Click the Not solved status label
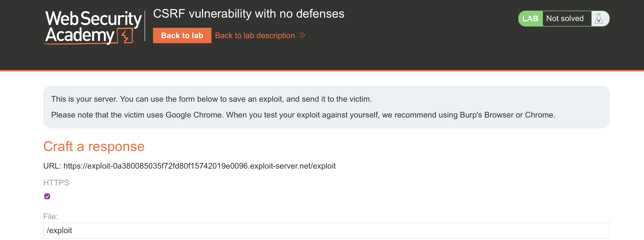The width and height of the screenshot is (644, 240). (565, 18)
